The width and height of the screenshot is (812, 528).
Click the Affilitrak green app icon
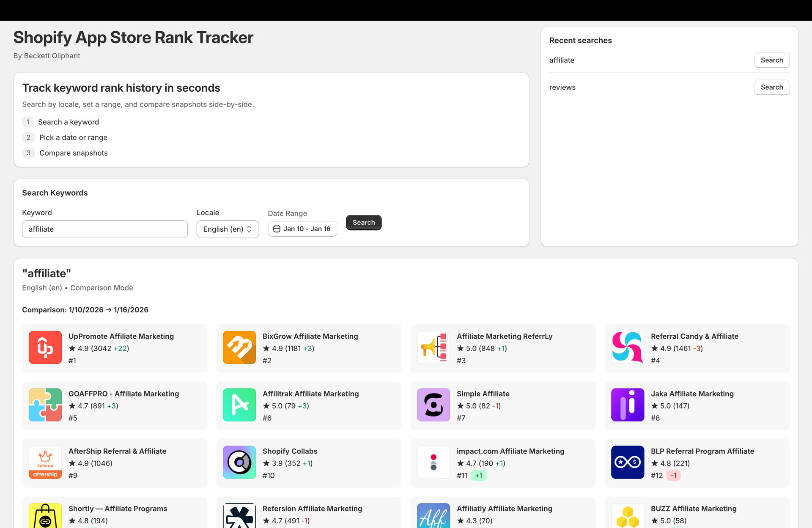[239, 405]
